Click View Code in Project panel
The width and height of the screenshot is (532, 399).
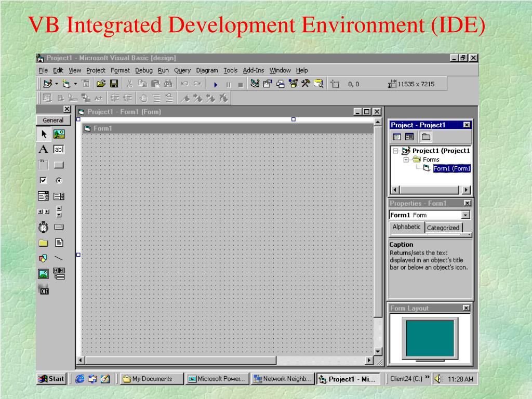coord(396,137)
